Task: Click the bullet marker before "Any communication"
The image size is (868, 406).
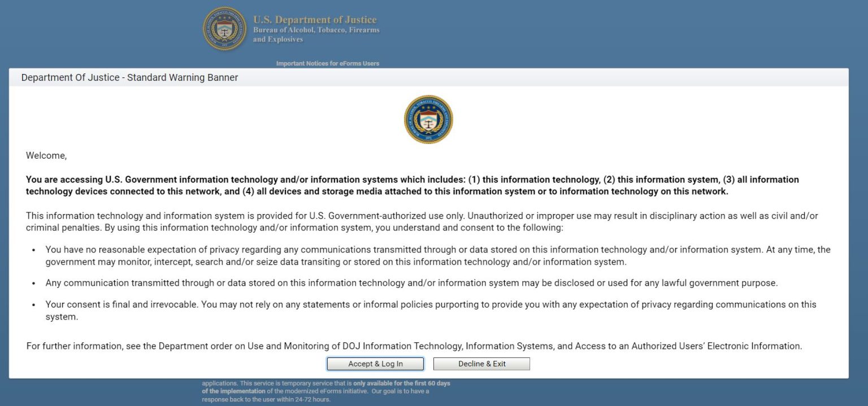Action: point(34,283)
